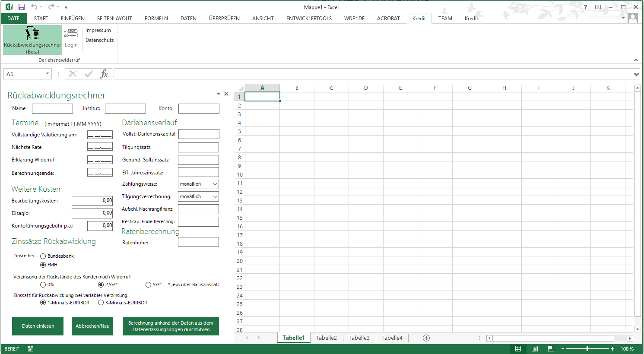Screen dimensions: 644x354
Task: Switch to Page Layout view
Action: pos(535,349)
